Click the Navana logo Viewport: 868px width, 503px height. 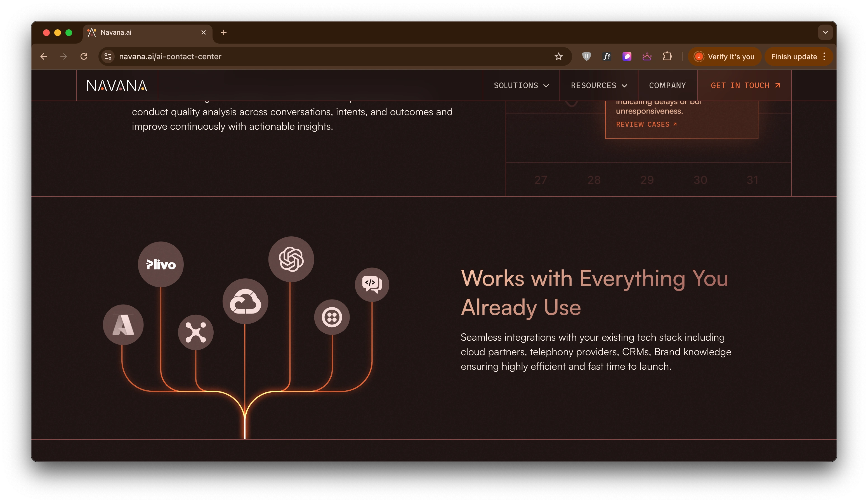point(117,86)
